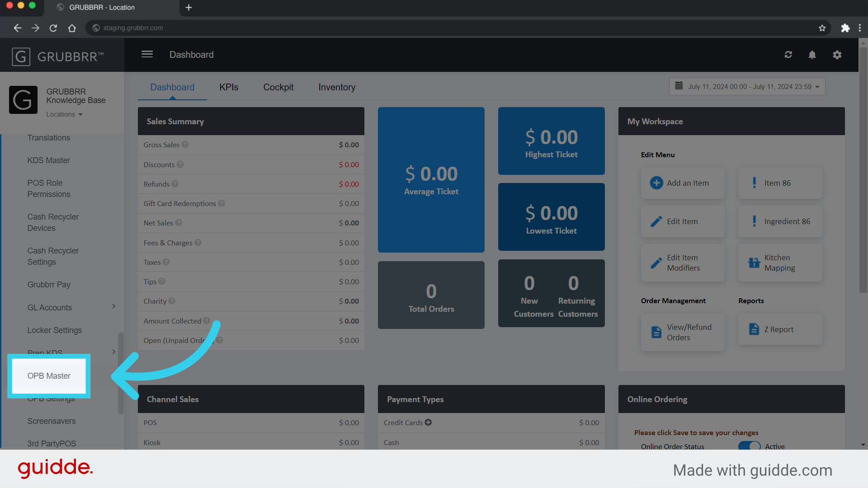Open the browser three-dot menu
Viewport: 868px width, 488px height.
pyautogui.click(x=860, y=28)
